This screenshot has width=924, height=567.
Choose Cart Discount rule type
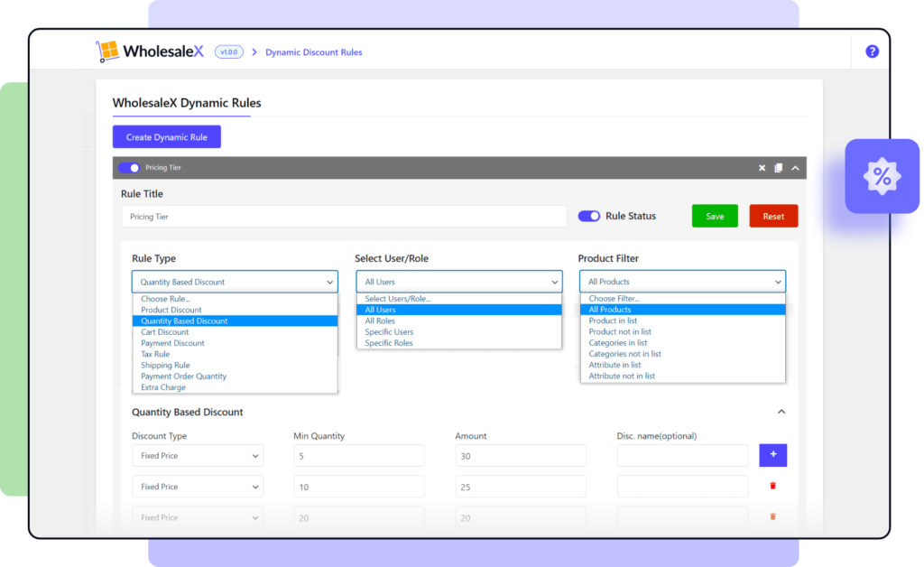point(235,332)
